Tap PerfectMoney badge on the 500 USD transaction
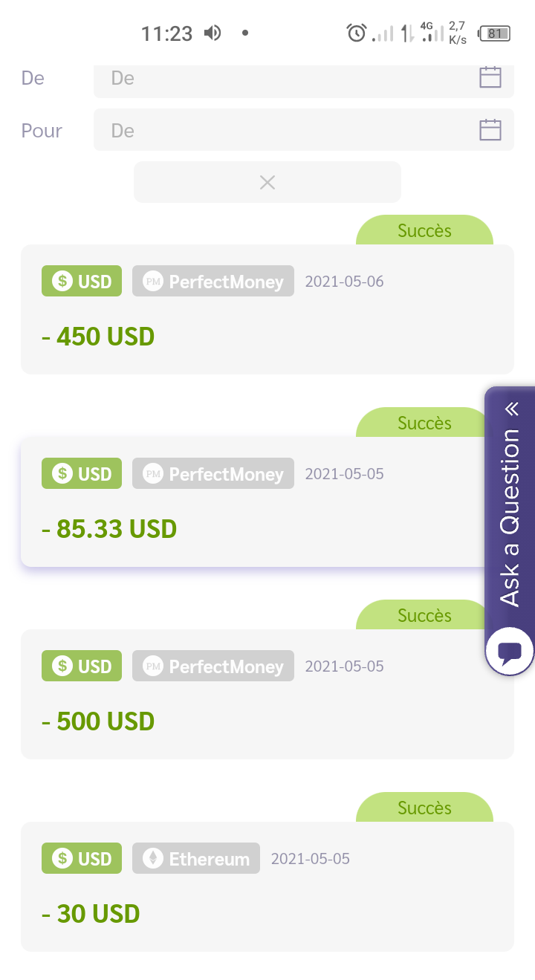Screen dimensions: 535x980 213,666
